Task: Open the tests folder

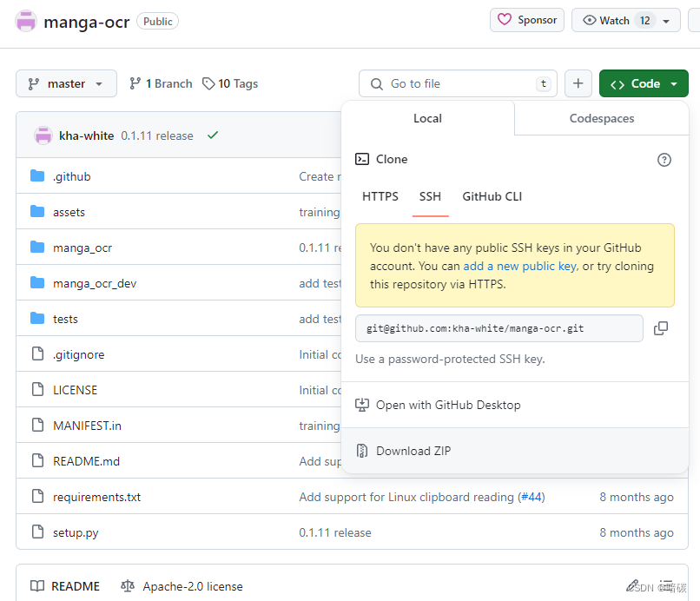Action: [x=65, y=319]
